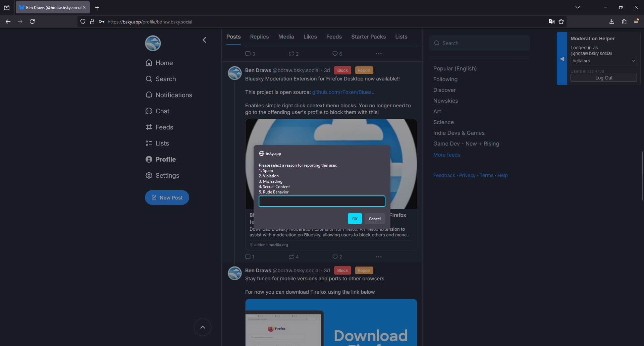This screenshot has height=346, width=644.
Task: Open browser downloads panel
Action: [612, 21]
